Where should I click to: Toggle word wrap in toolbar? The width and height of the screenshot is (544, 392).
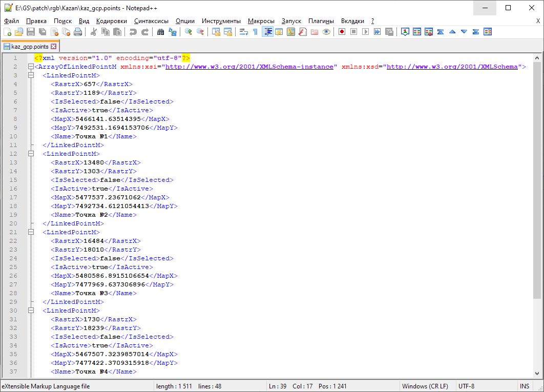(x=243, y=32)
